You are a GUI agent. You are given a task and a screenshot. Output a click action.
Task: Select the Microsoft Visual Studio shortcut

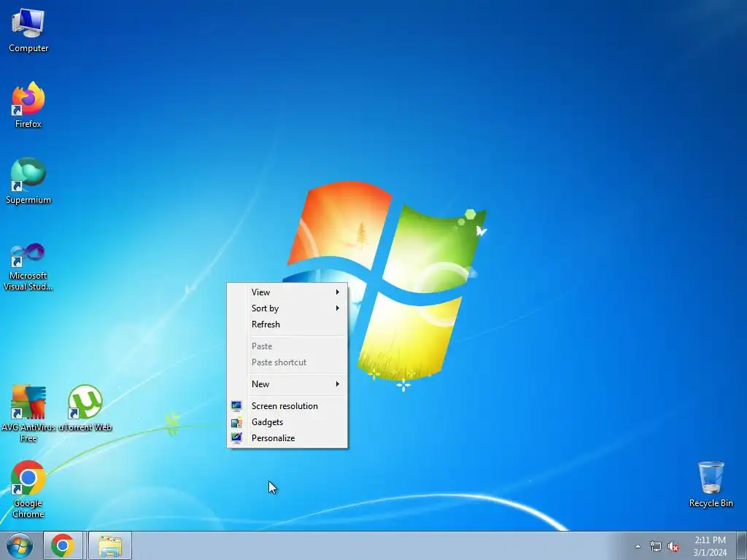click(x=28, y=267)
